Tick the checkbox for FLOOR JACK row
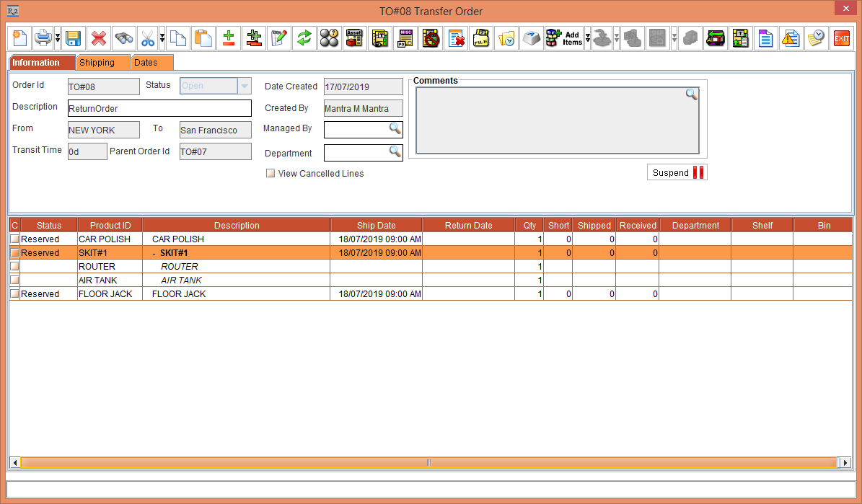Image resolution: width=862 pixels, height=504 pixels. point(14,294)
